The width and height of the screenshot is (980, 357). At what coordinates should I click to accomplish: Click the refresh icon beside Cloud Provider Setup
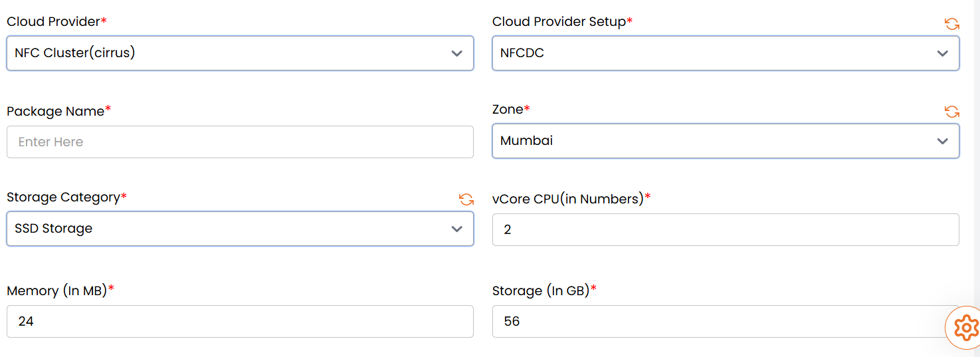951,24
